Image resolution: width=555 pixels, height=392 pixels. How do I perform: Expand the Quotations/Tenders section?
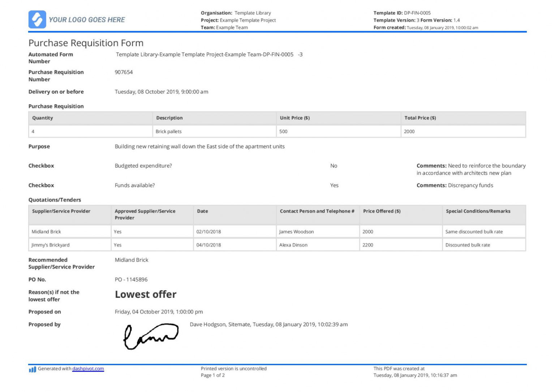[x=55, y=200]
